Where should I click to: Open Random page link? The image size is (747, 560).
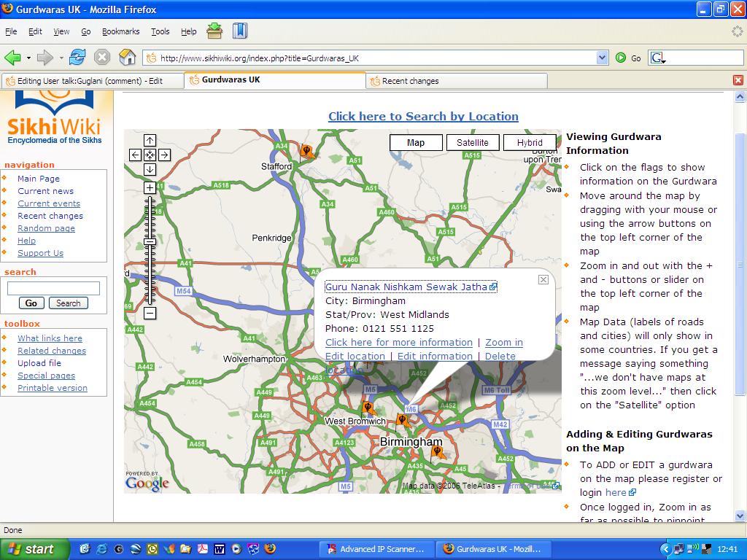click(x=46, y=228)
